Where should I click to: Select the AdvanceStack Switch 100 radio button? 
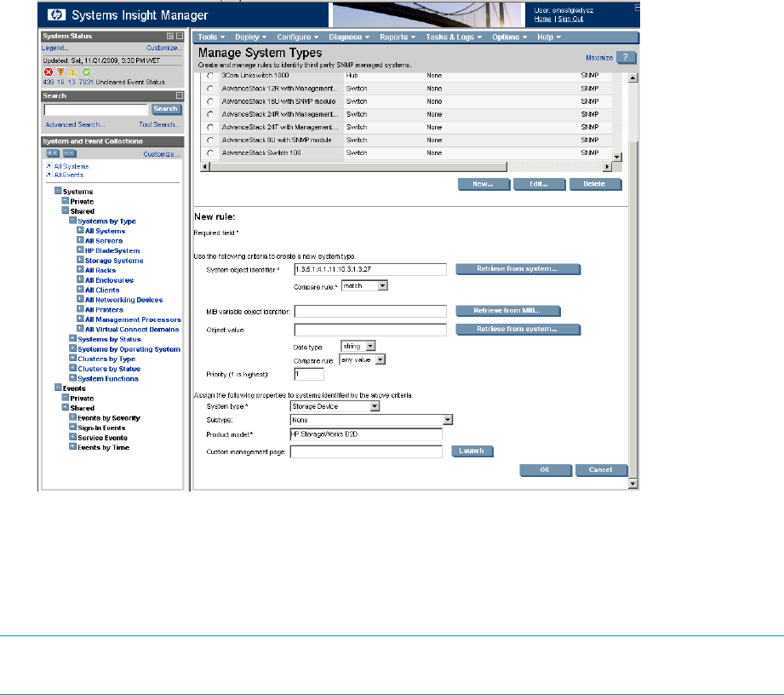[210, 153]
